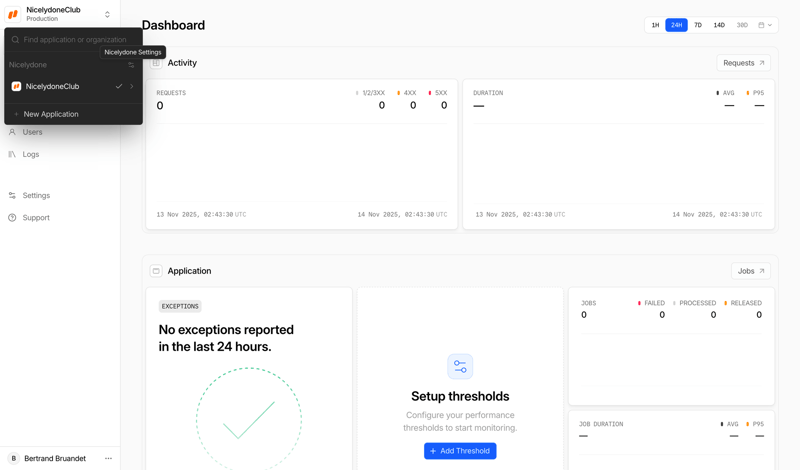The width and height of the screenshot is (800, 470).
Task: Expand NicelydoneClub environments with chevron arrow
Action: pos(132,87)
